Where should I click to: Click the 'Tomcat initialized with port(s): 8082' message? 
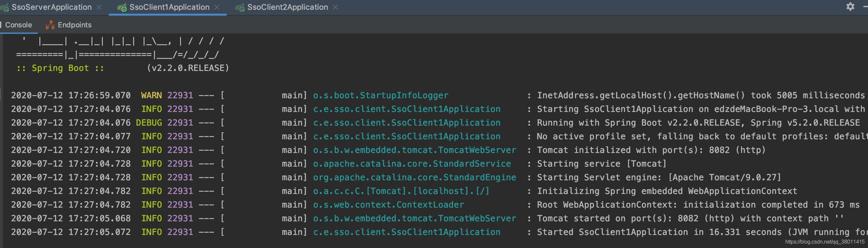point(651,150)
